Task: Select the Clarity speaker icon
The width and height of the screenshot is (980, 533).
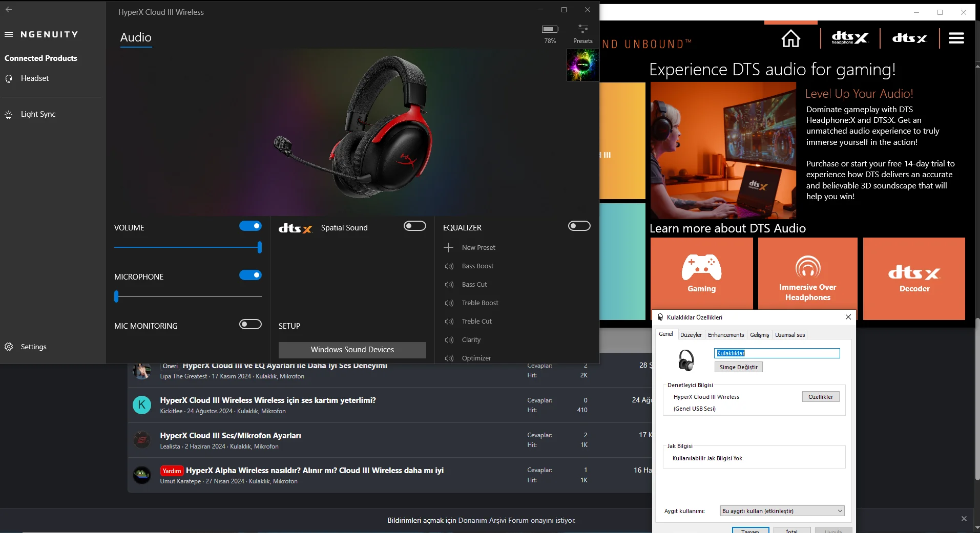Action: [449, 340]
